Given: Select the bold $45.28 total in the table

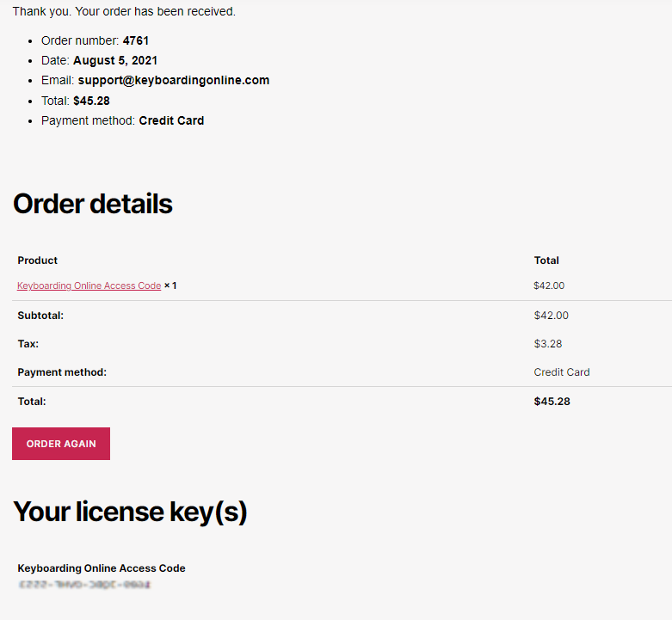Looking at the screenshot, I should coord(552,401).
